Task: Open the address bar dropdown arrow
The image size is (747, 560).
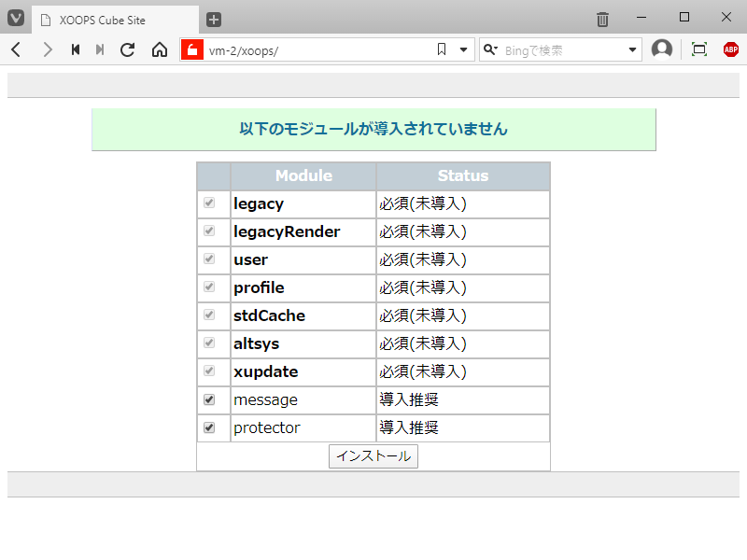Action: [x=463, y=49]
